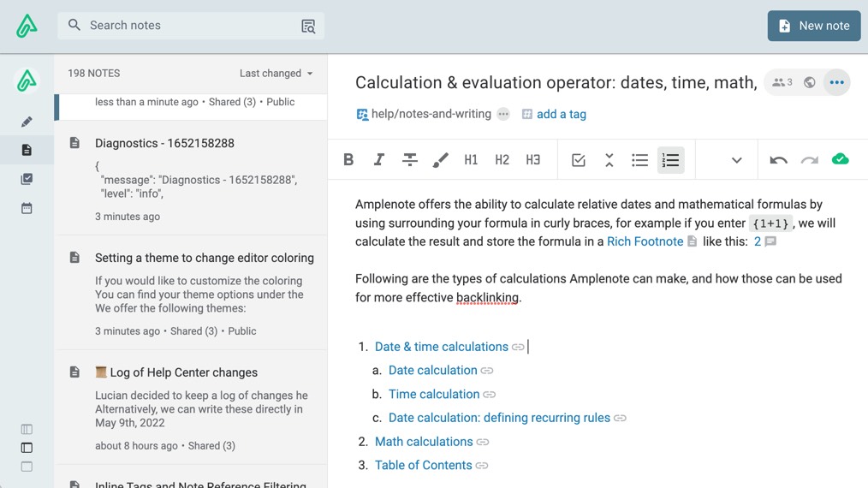Open tasks view in left sidebar
The image size is (868, 488).
[x=27, y=179]
